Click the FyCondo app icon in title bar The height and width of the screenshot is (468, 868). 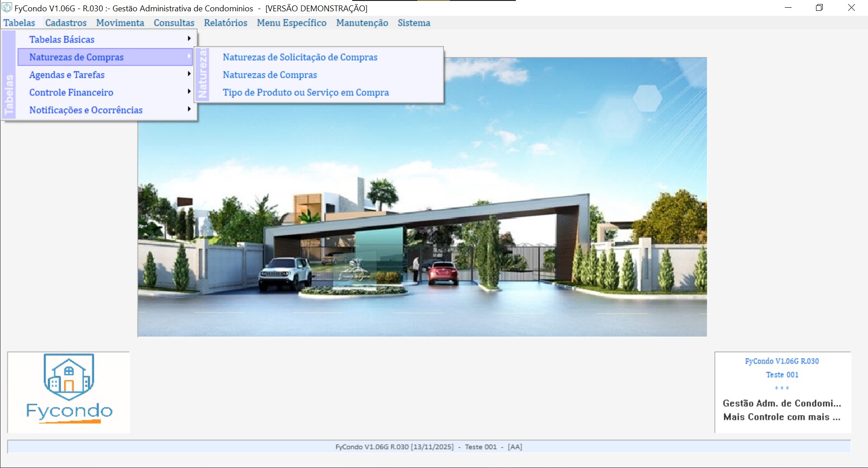click(7, 8)
